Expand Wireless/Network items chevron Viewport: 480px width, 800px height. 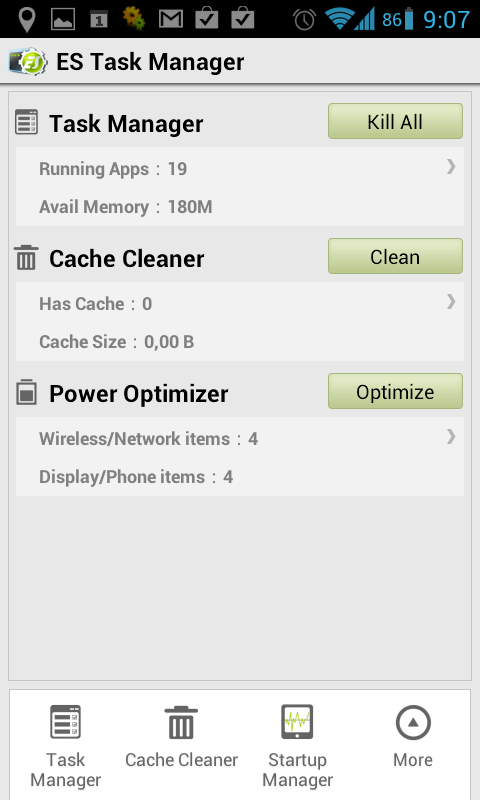pyautogui.click(x=450, y=437)
